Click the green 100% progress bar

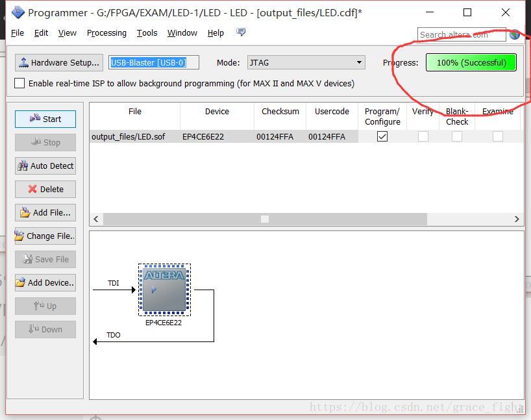pos(470,62)
